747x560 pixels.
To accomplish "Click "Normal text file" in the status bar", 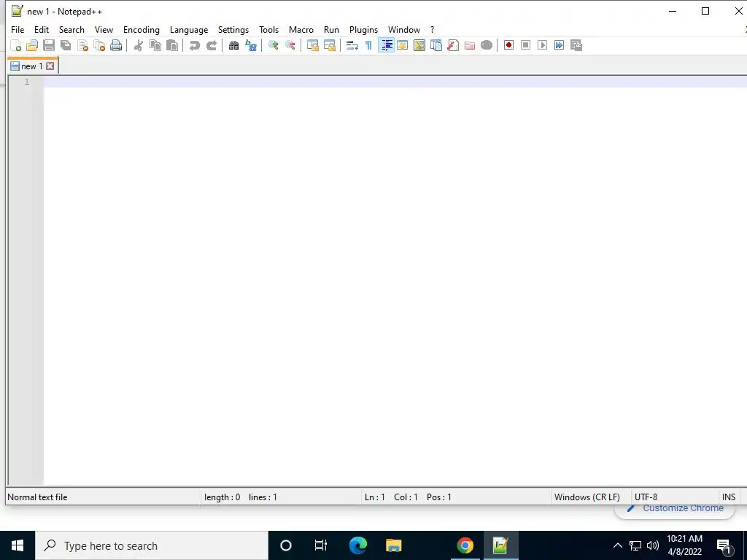I will point(37,497).
